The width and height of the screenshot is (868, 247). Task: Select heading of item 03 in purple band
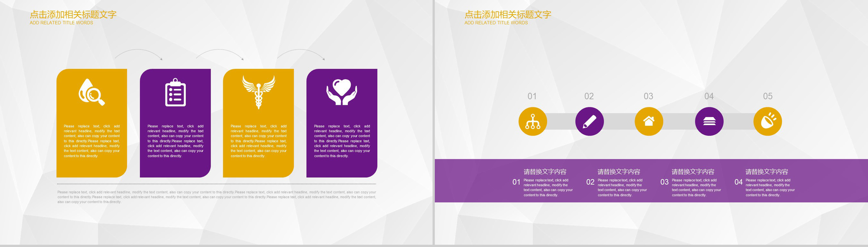[x=693, y=172]
